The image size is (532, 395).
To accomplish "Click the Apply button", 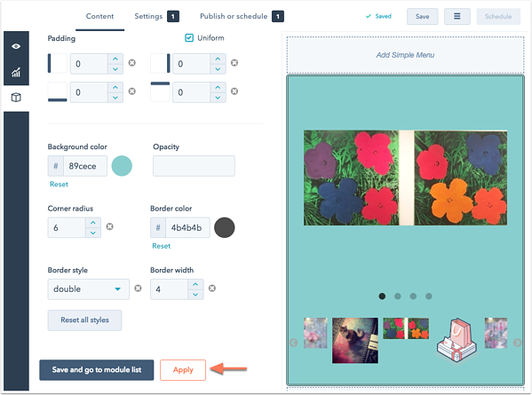I will click(183, 370).
